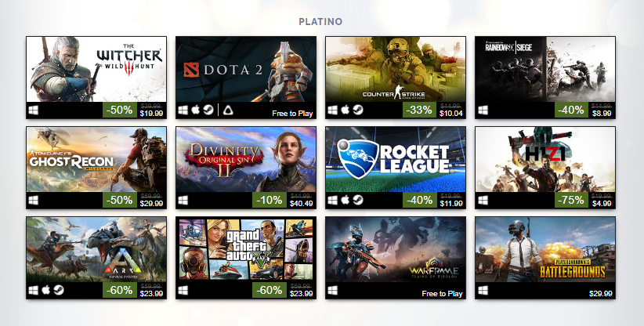Click the Apple icon on the Counter-Strike tile
644x326 pixels.
(x=346, y=110)
